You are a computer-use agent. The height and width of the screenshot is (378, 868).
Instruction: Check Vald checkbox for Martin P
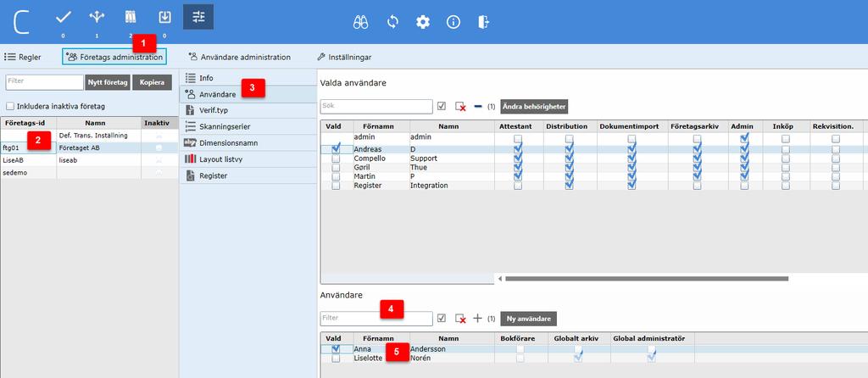pyautogui.click(x=336, y=176)
